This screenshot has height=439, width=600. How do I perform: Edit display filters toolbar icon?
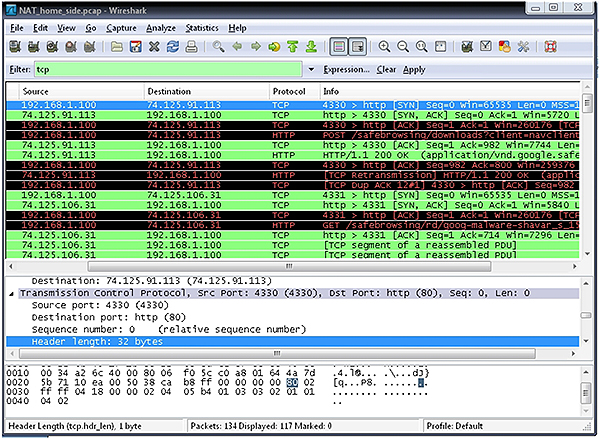coord(486,47)
